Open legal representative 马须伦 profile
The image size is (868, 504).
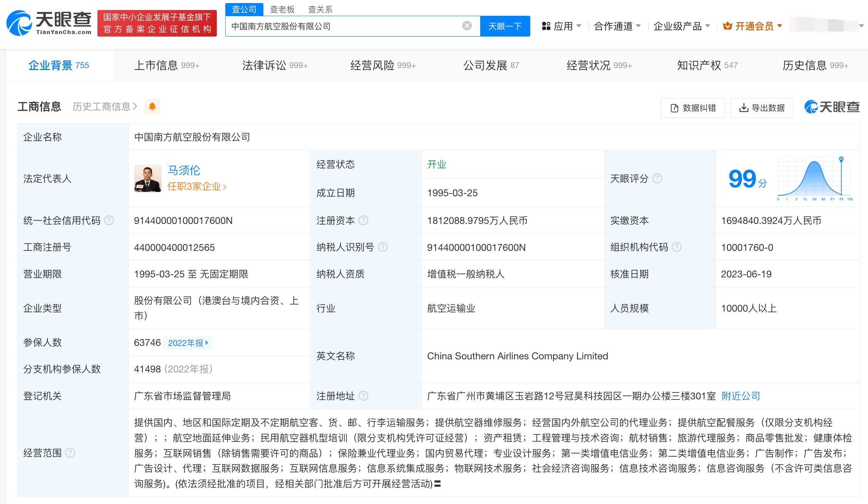click(184, 170)
